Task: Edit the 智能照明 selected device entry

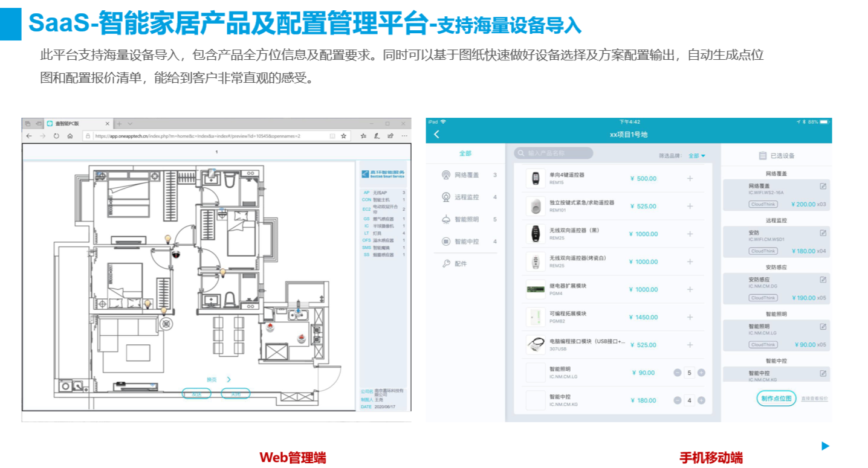Action: [x=823, y=326]
